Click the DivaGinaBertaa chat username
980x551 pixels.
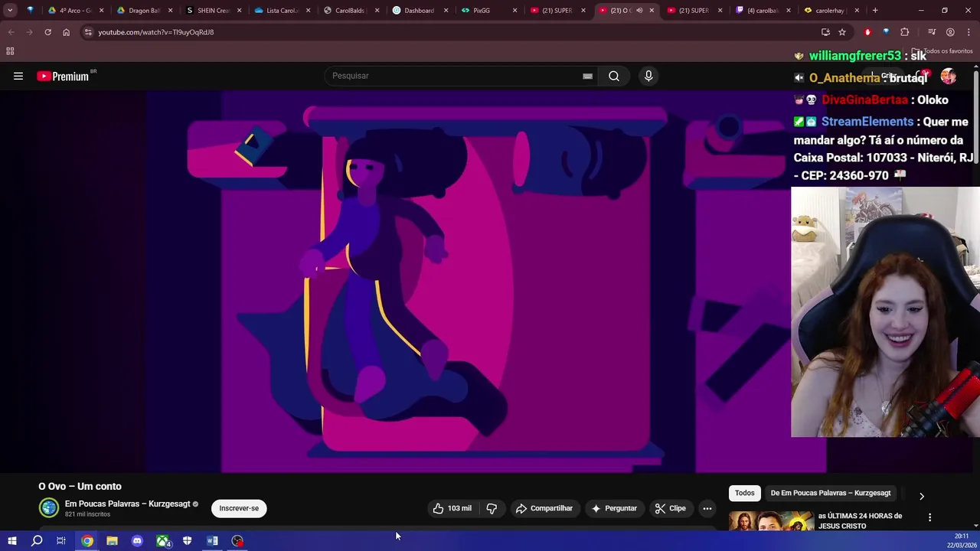pos(864,99)
